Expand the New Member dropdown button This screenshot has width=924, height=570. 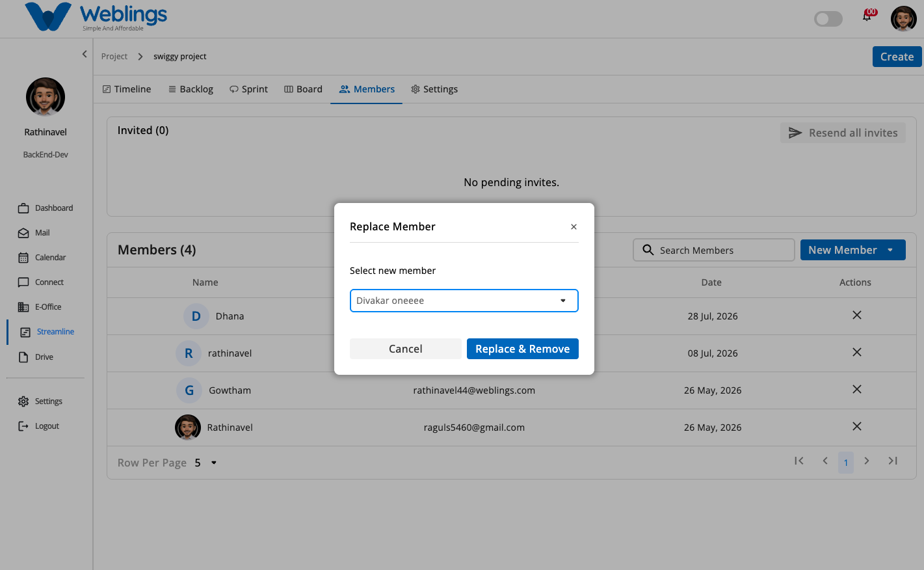point(852,250)
